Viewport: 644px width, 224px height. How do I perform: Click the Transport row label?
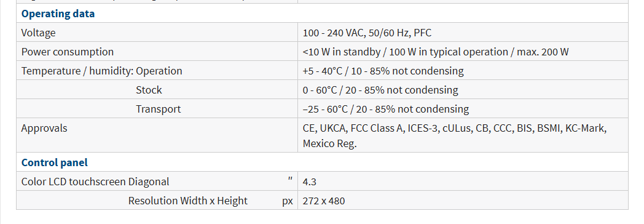[x=158, y=109]
